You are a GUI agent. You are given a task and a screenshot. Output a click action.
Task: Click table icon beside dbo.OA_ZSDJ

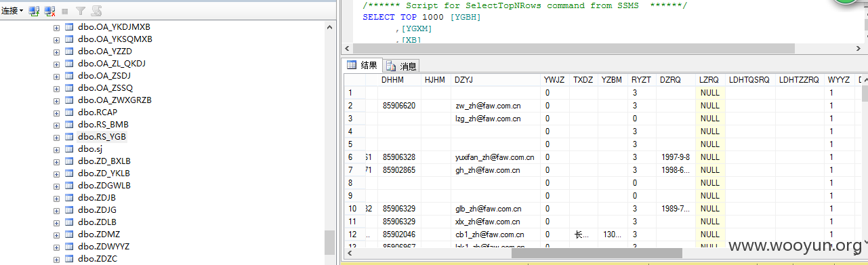69,76
